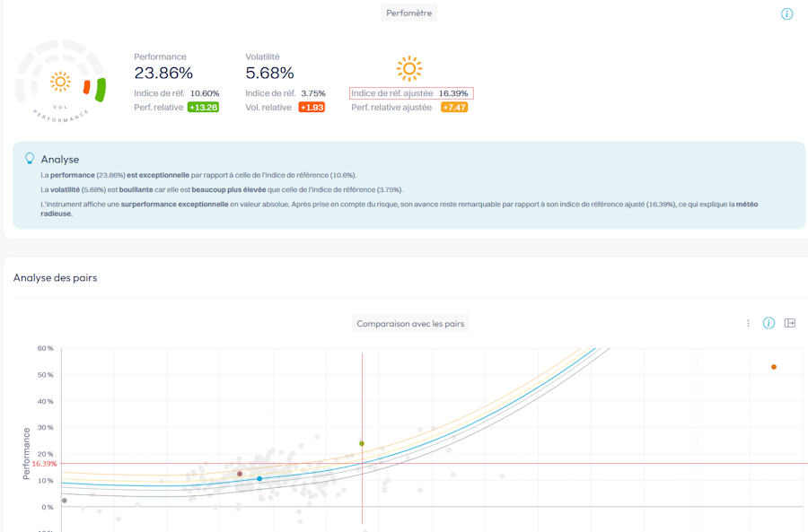Click the green data point on the red line
Viewport: 808px width, 532px height.
point(362,443)
